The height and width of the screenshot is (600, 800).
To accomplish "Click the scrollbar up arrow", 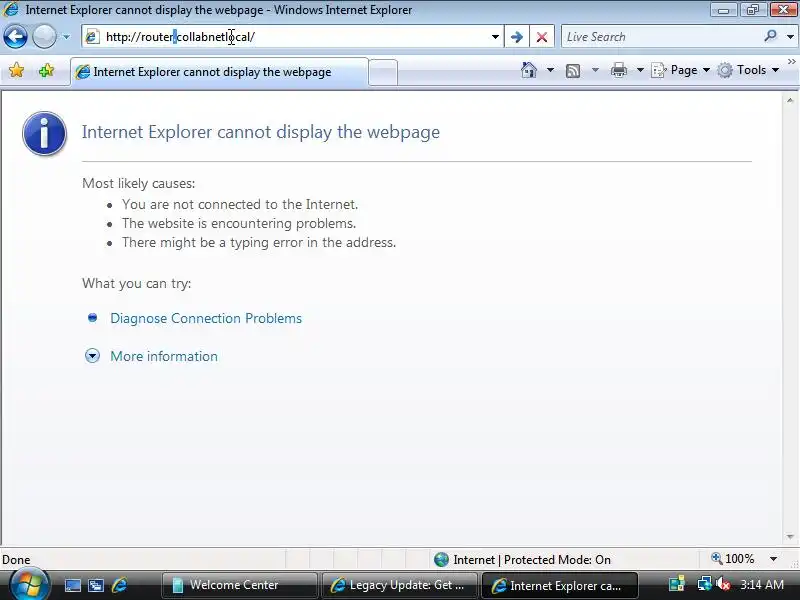I will 790,101.
